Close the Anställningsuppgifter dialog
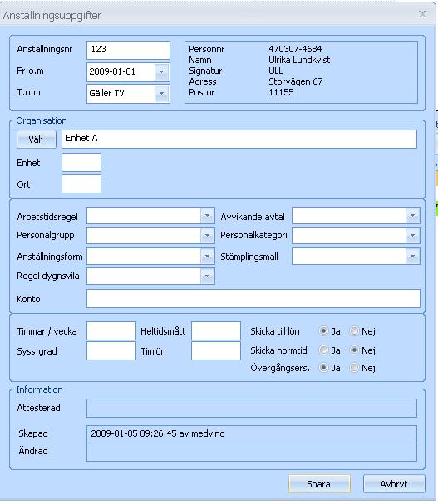438x504 pixels. (422, 14)
